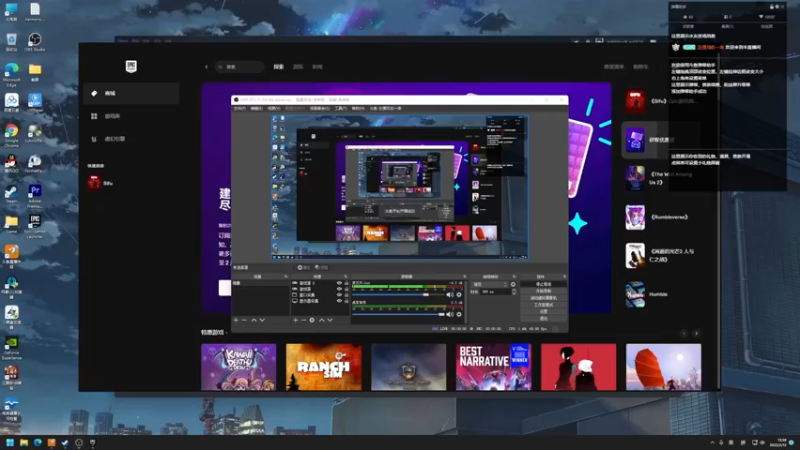
Task: Move selected OBS scene down
Action: (262, 320)
